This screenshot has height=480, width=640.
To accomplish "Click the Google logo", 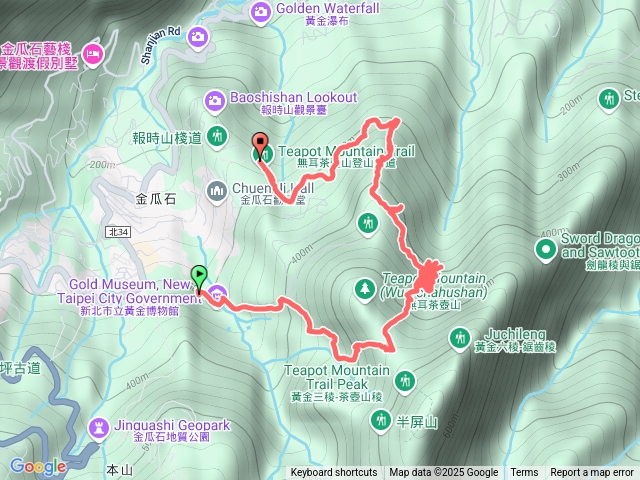I will point(38,467).
